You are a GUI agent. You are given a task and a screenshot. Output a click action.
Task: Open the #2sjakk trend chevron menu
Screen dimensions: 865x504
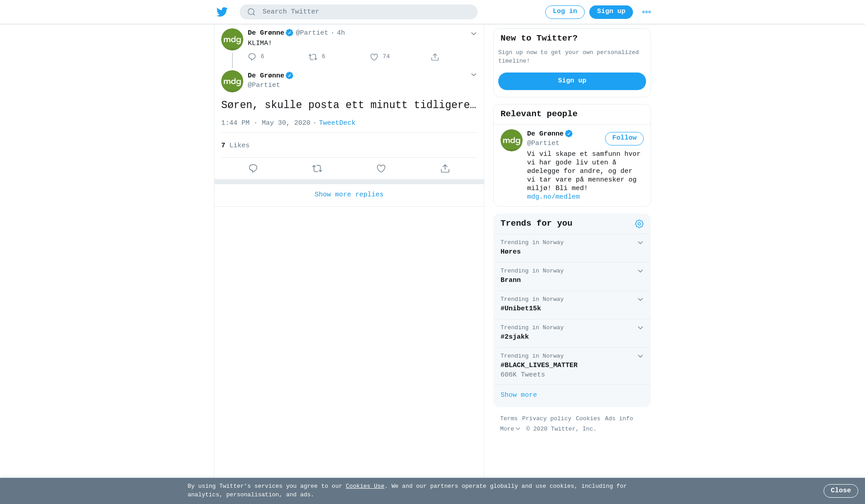coord(640,328)
